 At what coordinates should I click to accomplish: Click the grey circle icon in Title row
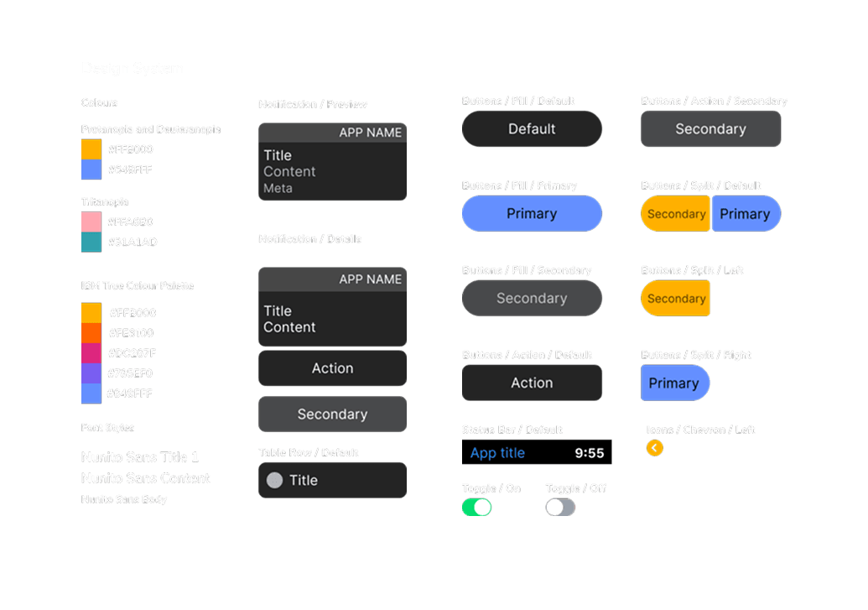tap(274, 480)
